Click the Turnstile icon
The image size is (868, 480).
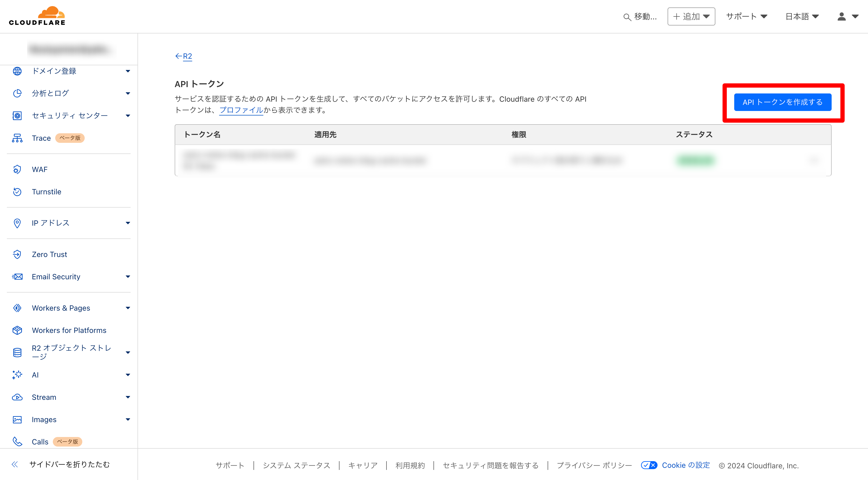click(x=17, y=192)
